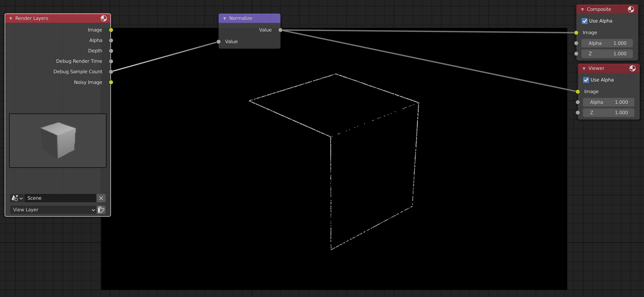Remove the scene with the X button
Viewport: 644px width, 297px height.
tap(101, 198)
